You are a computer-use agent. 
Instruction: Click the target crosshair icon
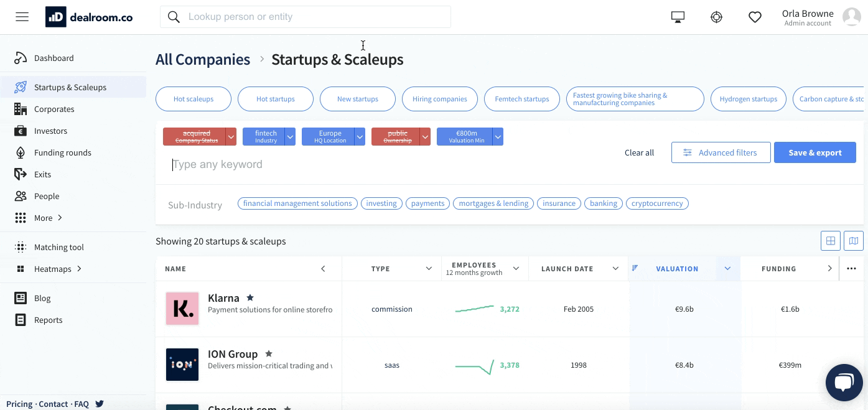[x=716, y=17]
